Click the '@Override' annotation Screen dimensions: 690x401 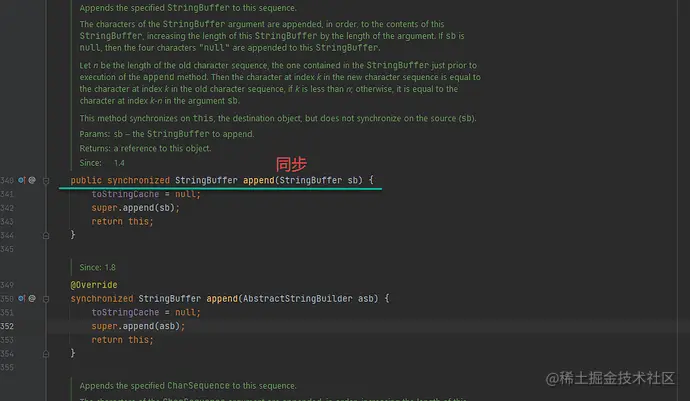94,285
